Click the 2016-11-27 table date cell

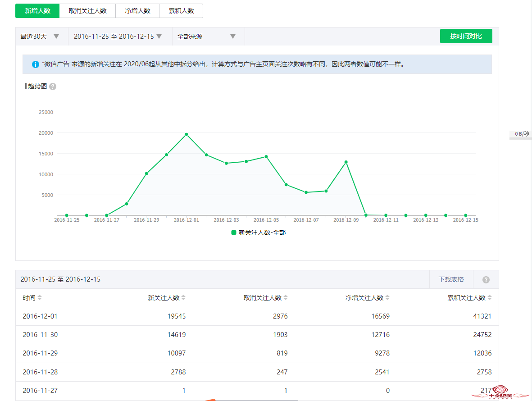40,391
